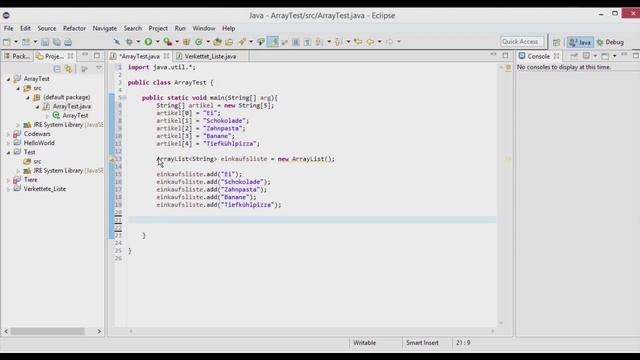
Task: Open Run button dropdown arrow
Action: click(158, 42)
